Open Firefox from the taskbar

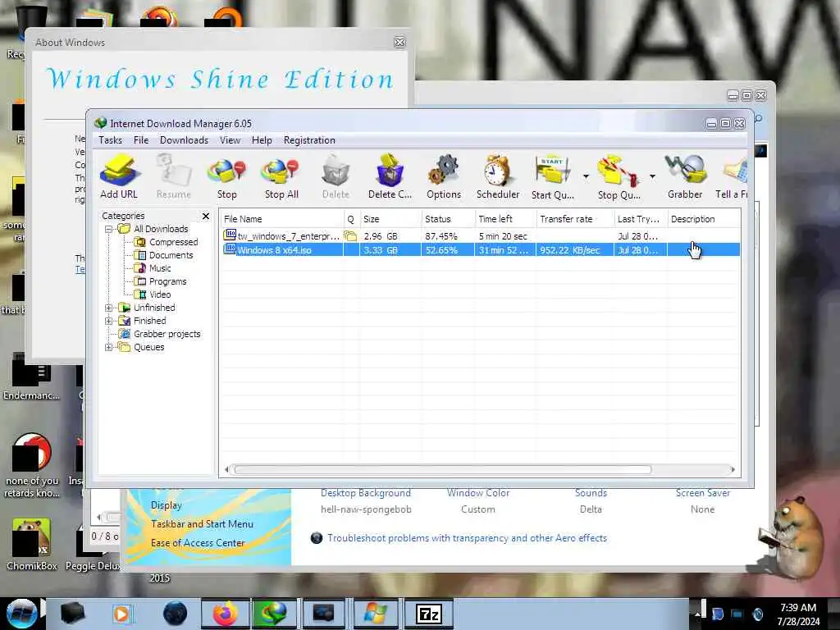tap(225, 614)
